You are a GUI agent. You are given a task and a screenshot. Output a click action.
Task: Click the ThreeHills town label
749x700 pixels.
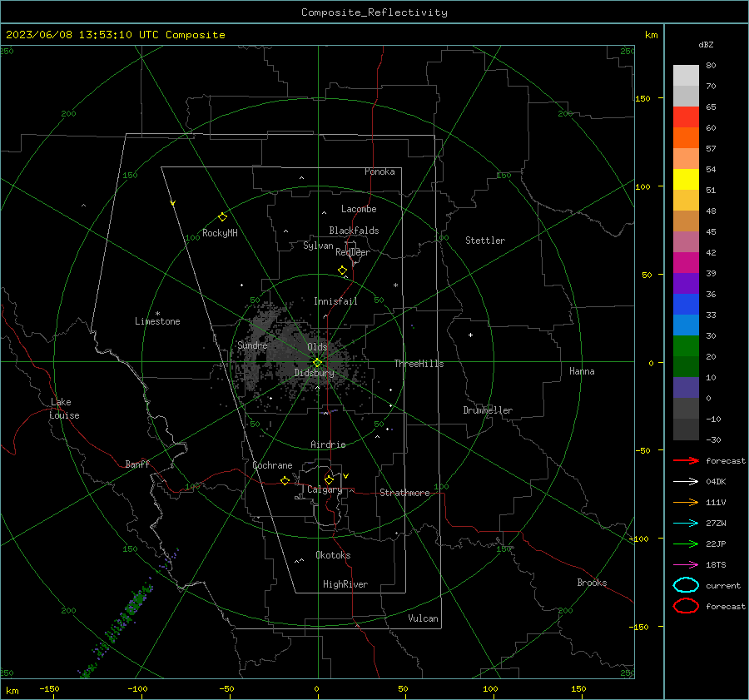click(419, 364)
